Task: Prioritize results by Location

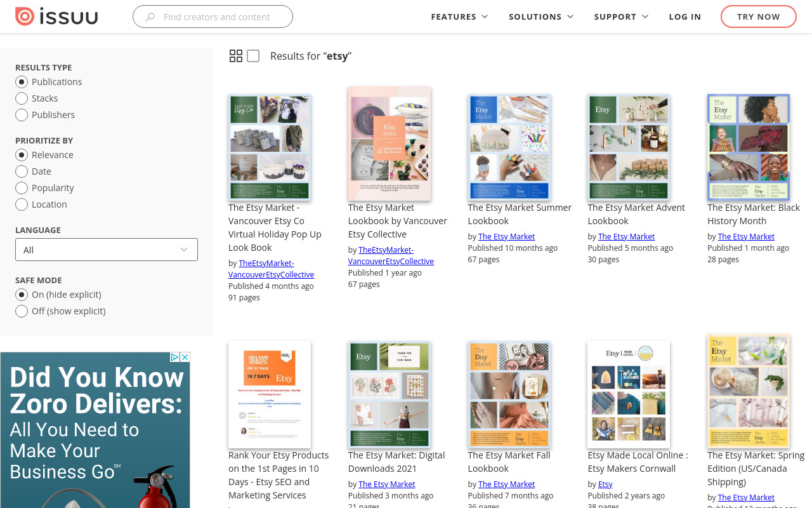Action: [22, 204]
